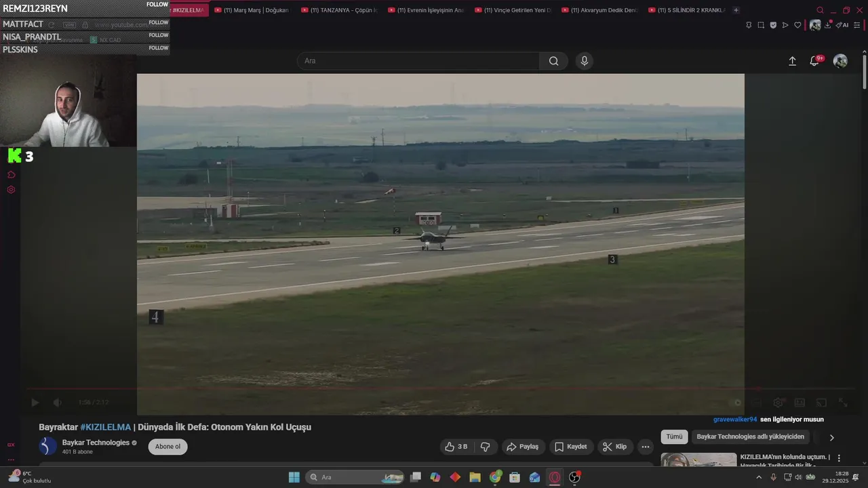Switch to Marş Marş Doğukan tab

tap(252, 10)
